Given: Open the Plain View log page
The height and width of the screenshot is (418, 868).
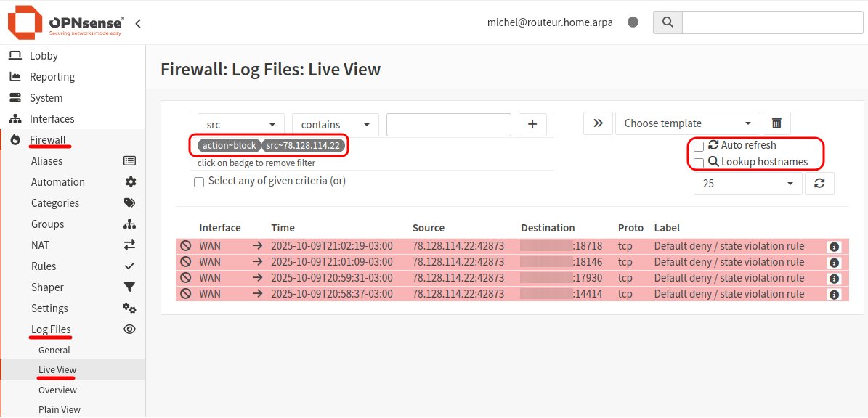Looking at the screenshot, I should pos(60,409).
